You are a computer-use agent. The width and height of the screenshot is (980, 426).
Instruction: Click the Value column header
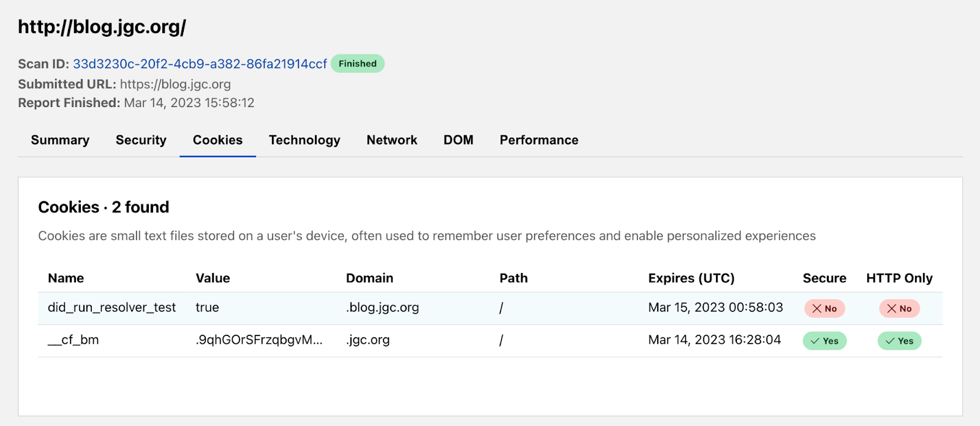point(213,278)
